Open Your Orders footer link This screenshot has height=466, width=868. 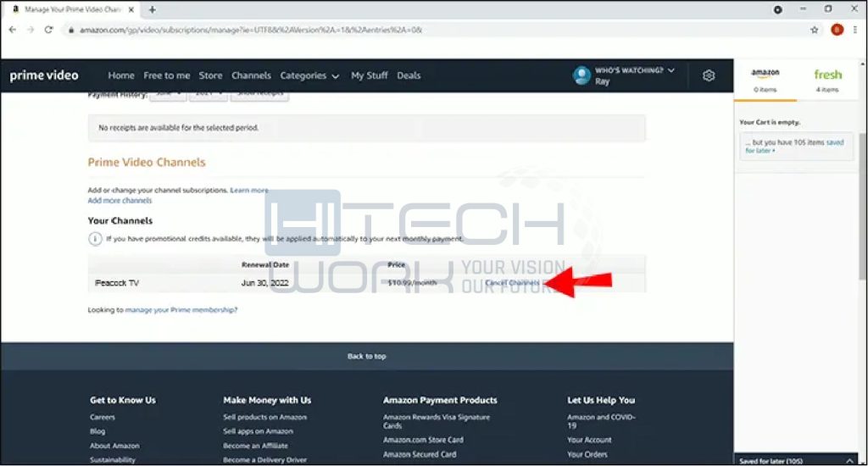pyautogui.click(x=587, y=454)
